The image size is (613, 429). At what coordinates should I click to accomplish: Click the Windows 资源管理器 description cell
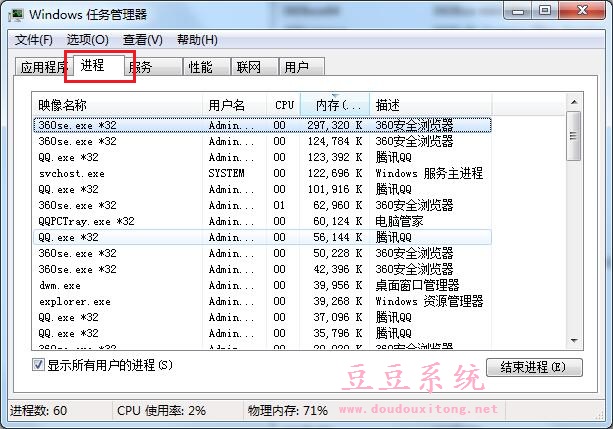click(429, 302)
